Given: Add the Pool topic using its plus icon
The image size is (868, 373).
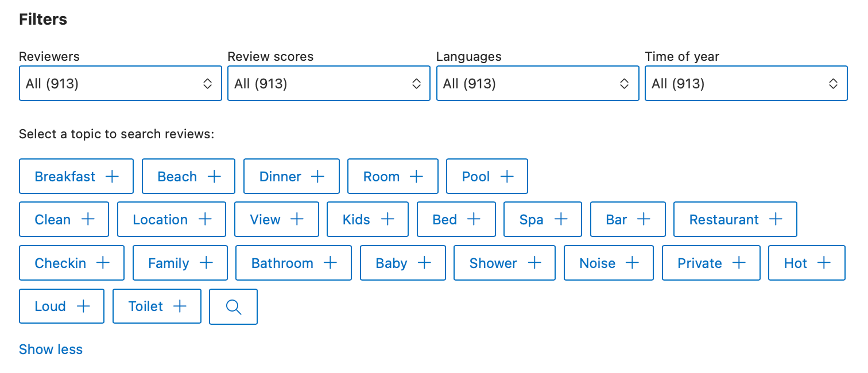Looking at the screenshot, I should (x=506, y=176).
